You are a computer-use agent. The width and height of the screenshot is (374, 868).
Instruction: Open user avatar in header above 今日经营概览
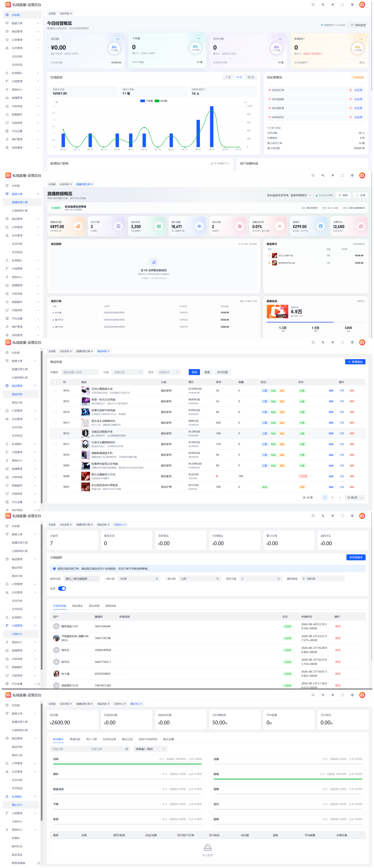click(x=362, y=5)
